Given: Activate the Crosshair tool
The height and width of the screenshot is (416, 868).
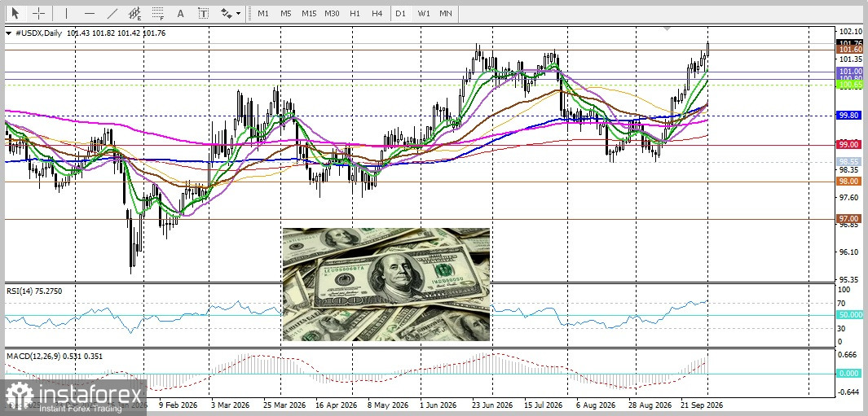Looking at the screenshot, I should 39,13.
